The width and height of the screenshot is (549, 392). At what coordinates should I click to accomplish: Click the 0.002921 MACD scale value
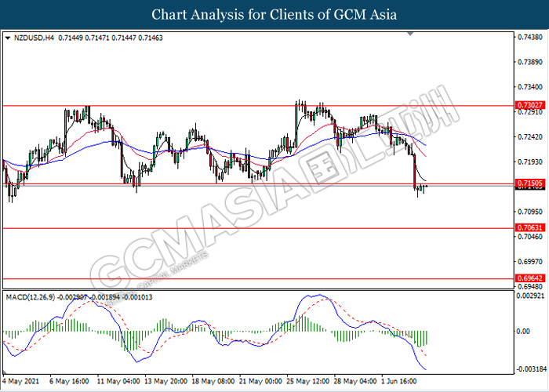531,296
